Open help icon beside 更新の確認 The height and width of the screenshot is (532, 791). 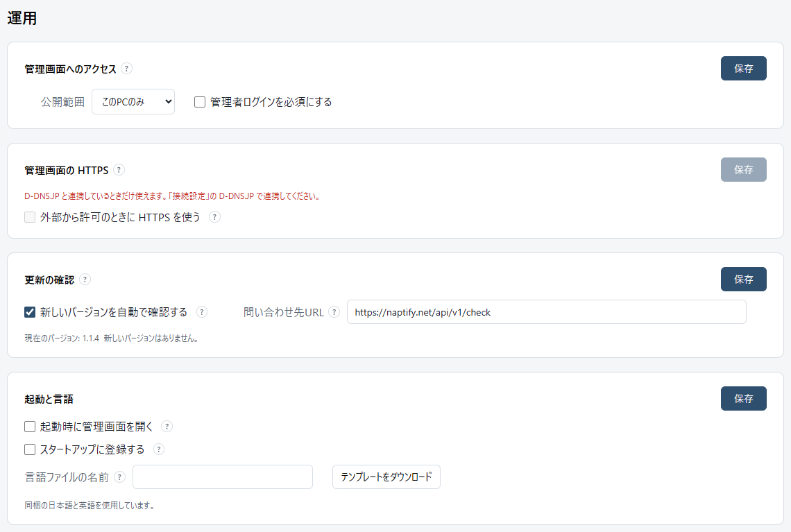click(x=85, y=280)
